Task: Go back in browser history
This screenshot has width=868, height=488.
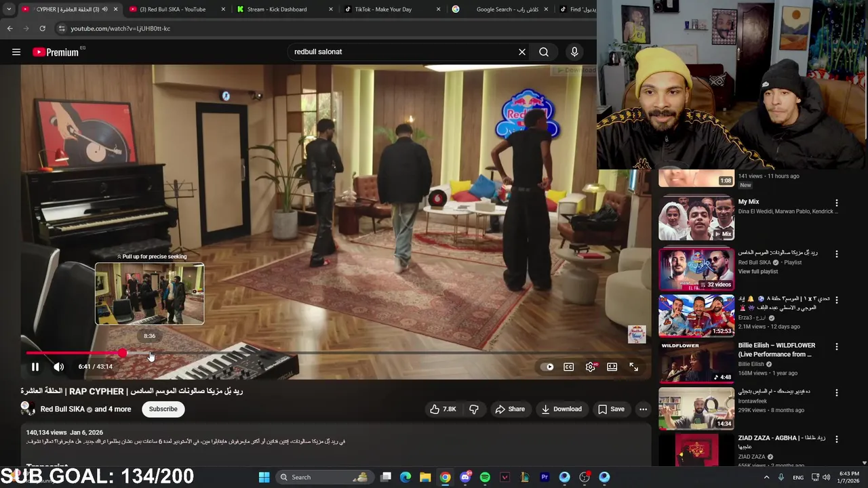Action: [x=9, y=28]
